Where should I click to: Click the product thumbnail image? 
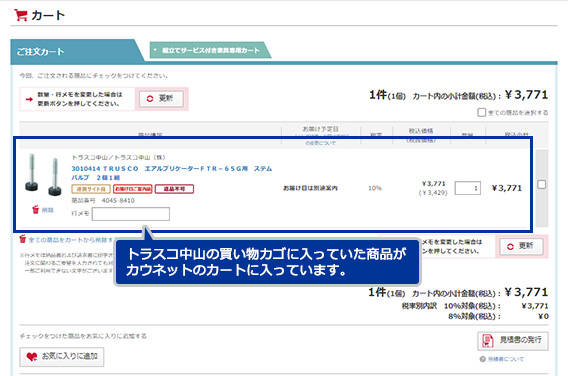pyautogui.click(x=43, y=175)
